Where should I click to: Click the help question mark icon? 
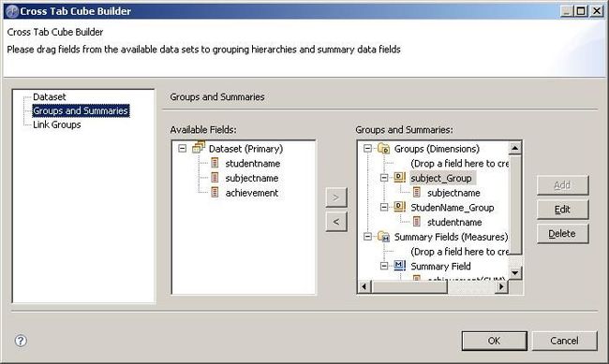pyautogui.click(x=21, y=341)
